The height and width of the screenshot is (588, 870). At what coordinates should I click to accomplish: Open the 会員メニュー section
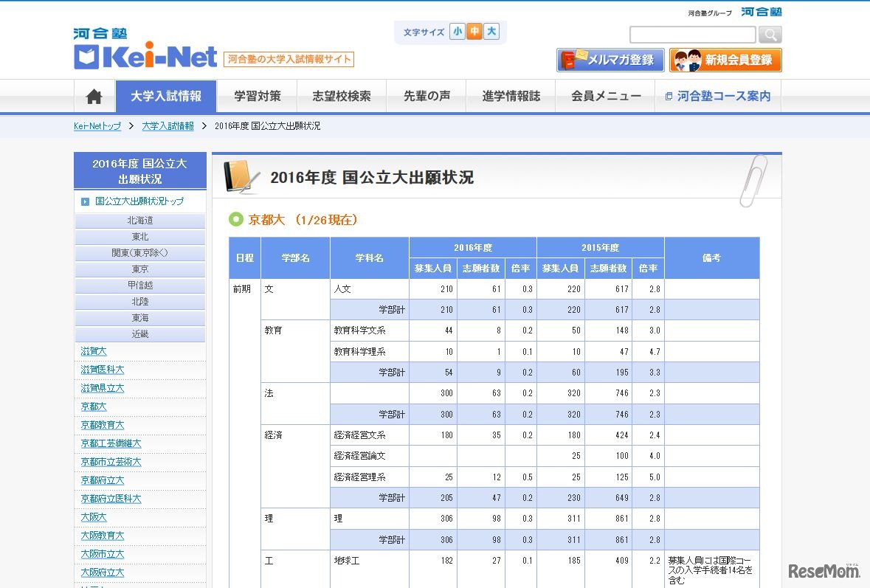pos(605,96)
